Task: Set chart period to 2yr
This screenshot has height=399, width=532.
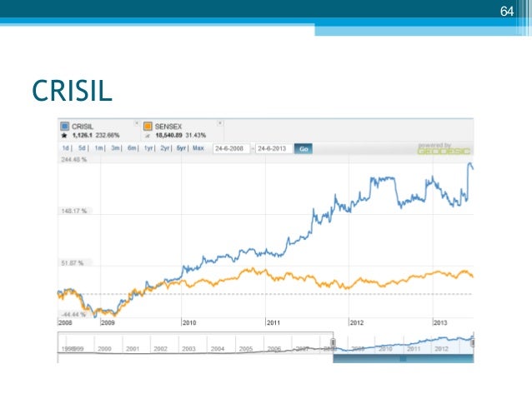Action: (x=164, y=148)
